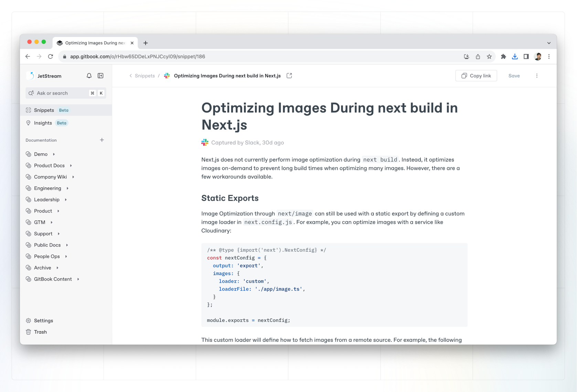Click the Save button
Viewport: 577px width, 392px height.
[514, 76]
